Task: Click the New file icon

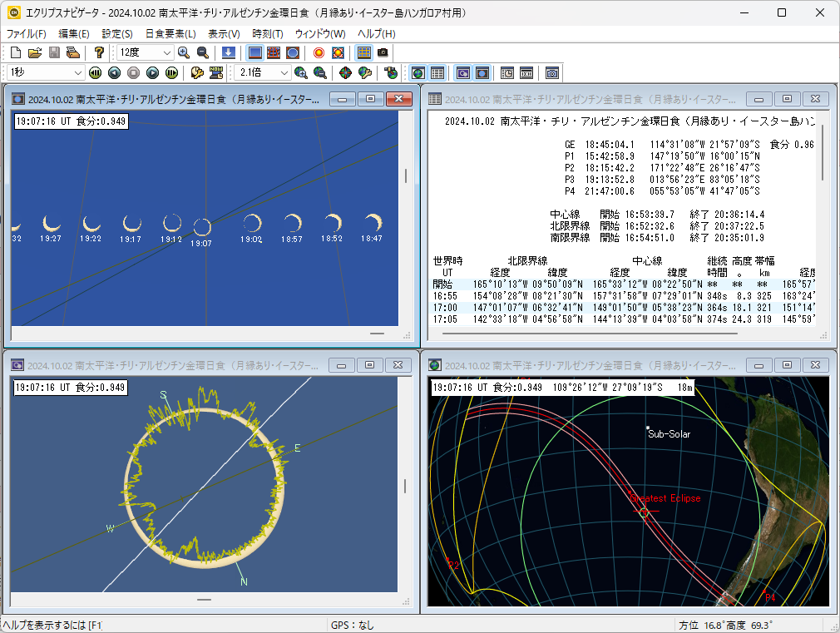Action: 15,52
